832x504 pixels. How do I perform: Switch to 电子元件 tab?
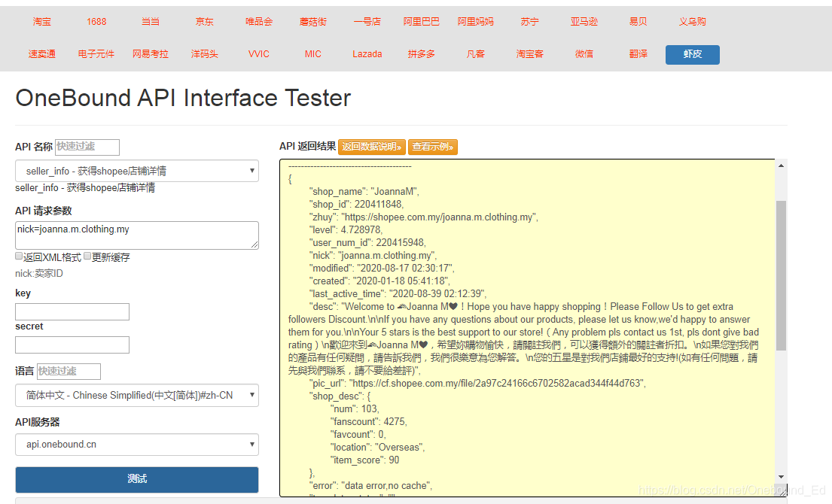[96, 54]
